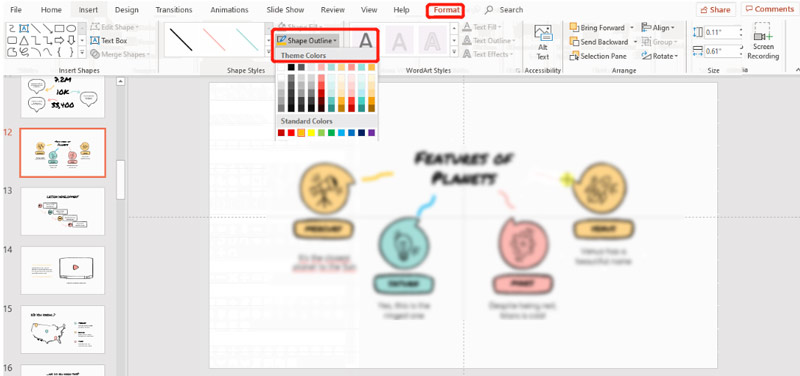Screen dimensions: 800x376
Task: Apply the teal line shape style
Action: (247, 39)
